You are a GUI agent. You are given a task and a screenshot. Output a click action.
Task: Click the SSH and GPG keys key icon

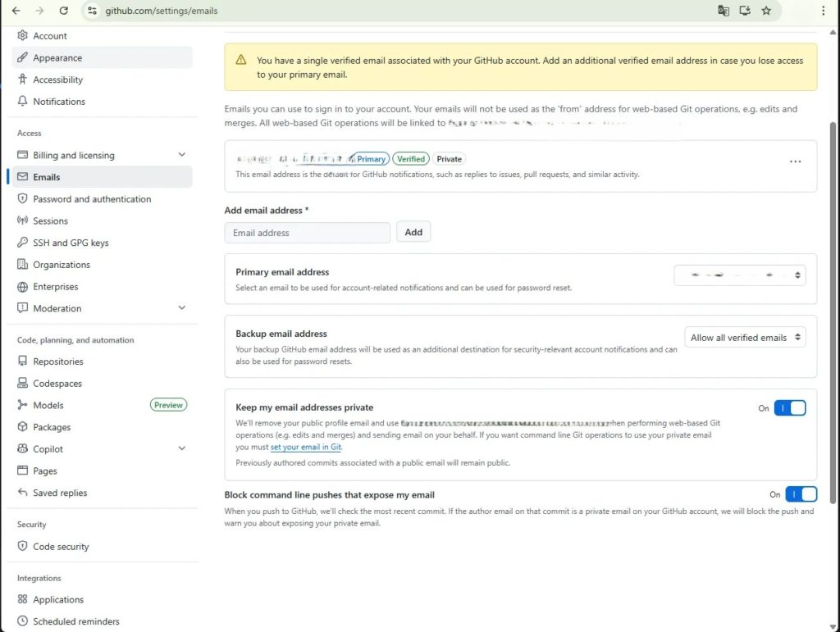click(x=23, y=243)
